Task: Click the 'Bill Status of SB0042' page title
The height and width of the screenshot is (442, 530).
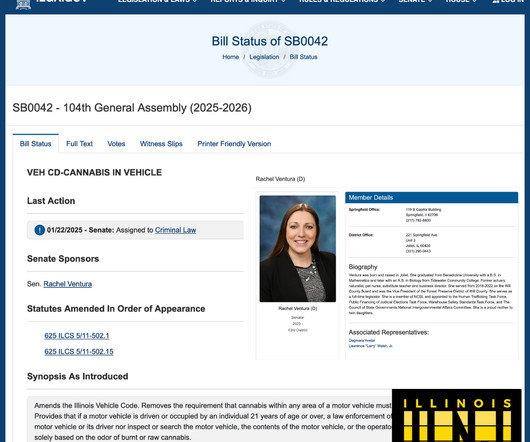Action: [270, 41]
